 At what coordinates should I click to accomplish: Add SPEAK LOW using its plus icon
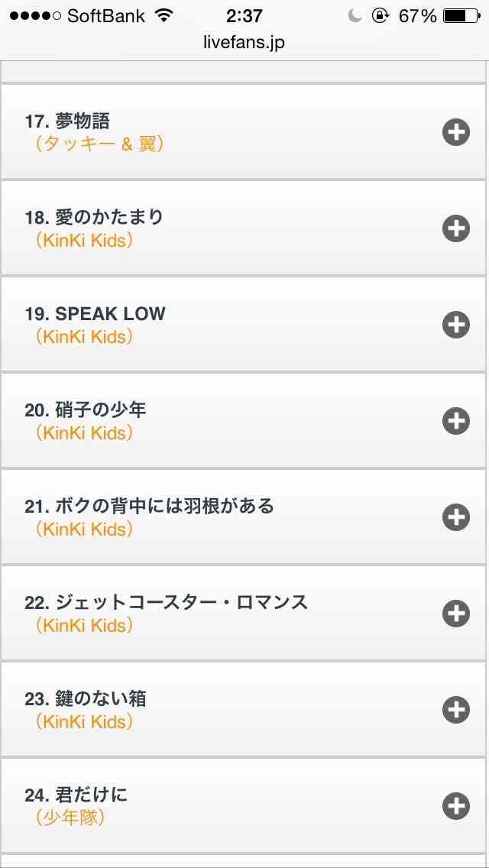point(456,325)
